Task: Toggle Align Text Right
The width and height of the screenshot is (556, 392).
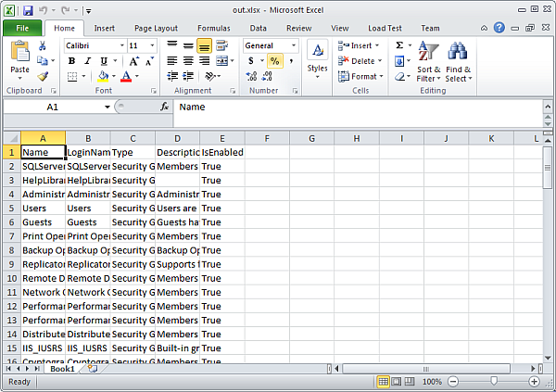Action: 204,60
